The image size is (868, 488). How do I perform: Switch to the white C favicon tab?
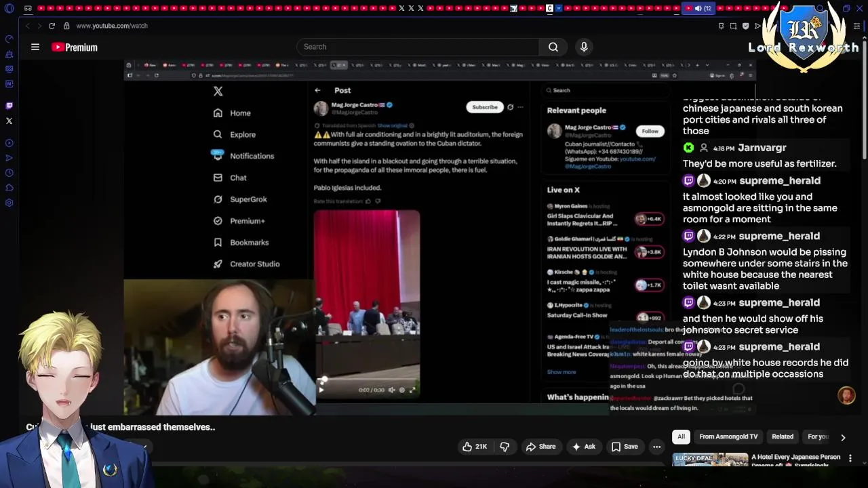[549, 8]
